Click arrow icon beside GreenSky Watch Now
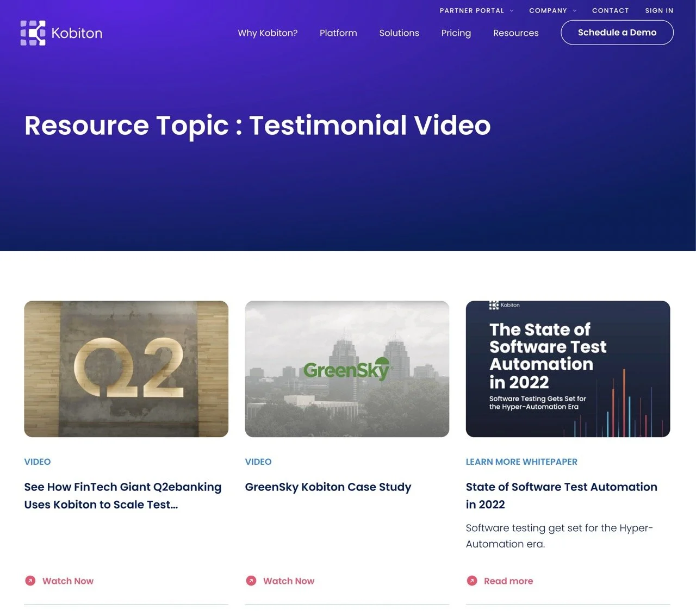 [251, 581]
